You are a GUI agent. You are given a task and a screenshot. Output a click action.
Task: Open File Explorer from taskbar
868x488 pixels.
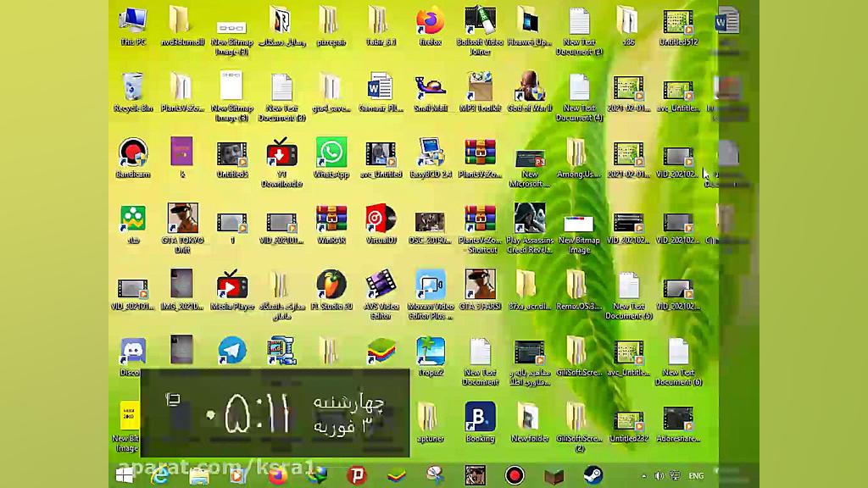tap(198, 474)
